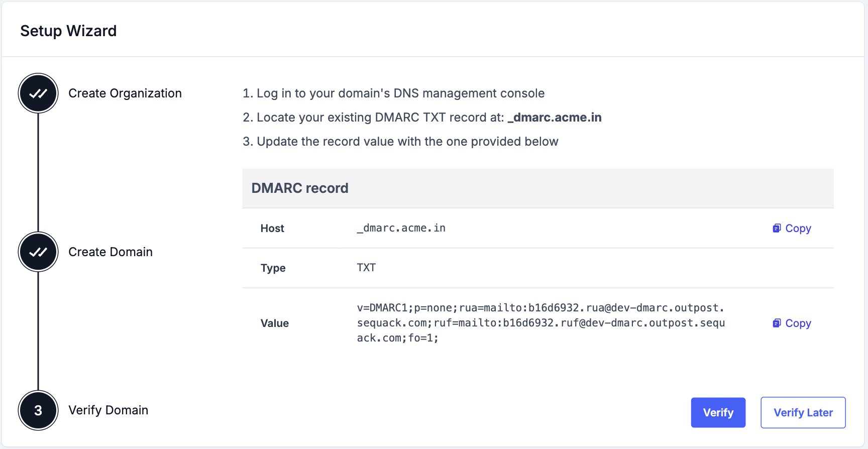Click the clipboard icon in the Value Copy control
The image size is (868, 449).
coord(777,323)
